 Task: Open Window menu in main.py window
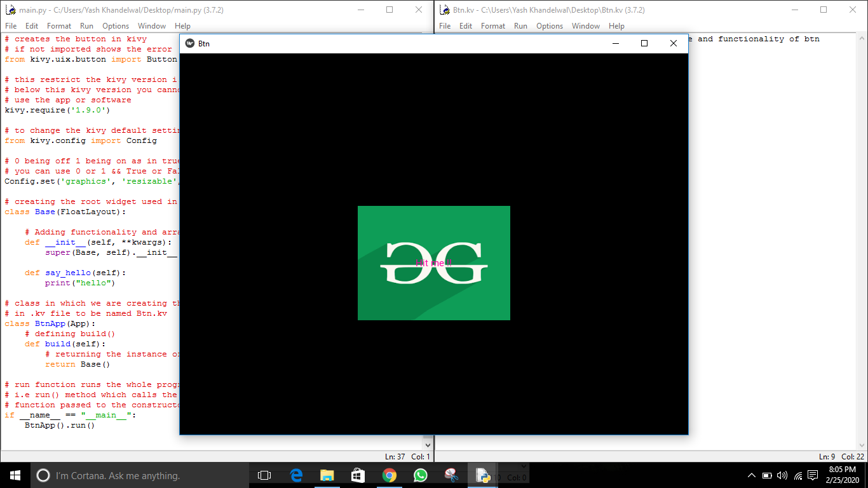point(152,26)
